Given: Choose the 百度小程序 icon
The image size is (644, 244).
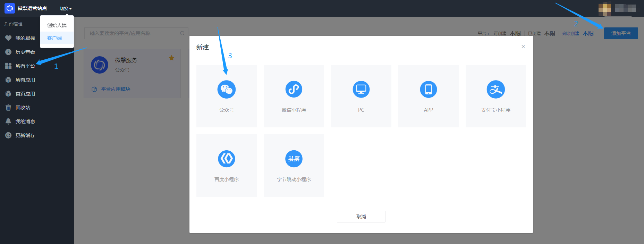Looking at the screenshot, I should click(227, 159).
